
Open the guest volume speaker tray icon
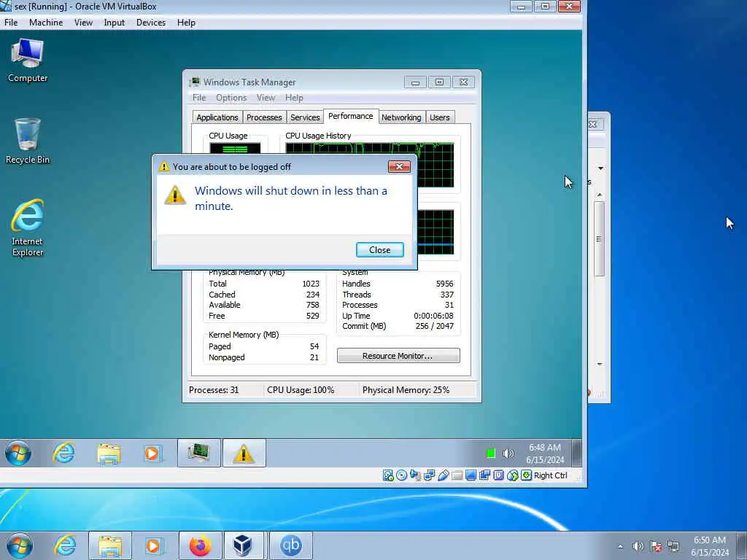coord(508,454)
